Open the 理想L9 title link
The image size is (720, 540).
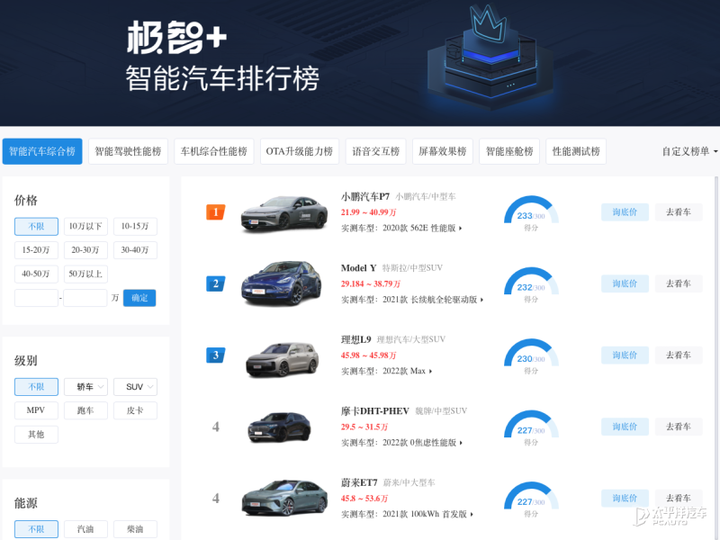[x=356, y=340]
